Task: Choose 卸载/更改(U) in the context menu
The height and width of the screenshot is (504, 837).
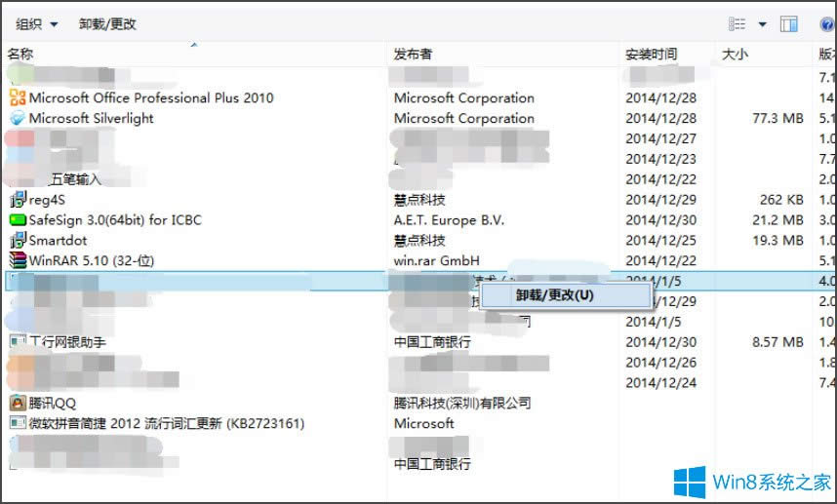Action: pyautogui.click(x=566, y=295)
